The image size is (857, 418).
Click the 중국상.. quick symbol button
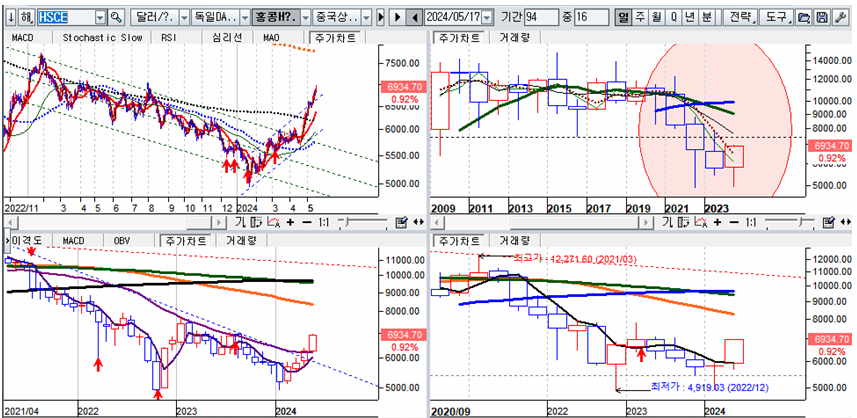(x=336, y=17)
